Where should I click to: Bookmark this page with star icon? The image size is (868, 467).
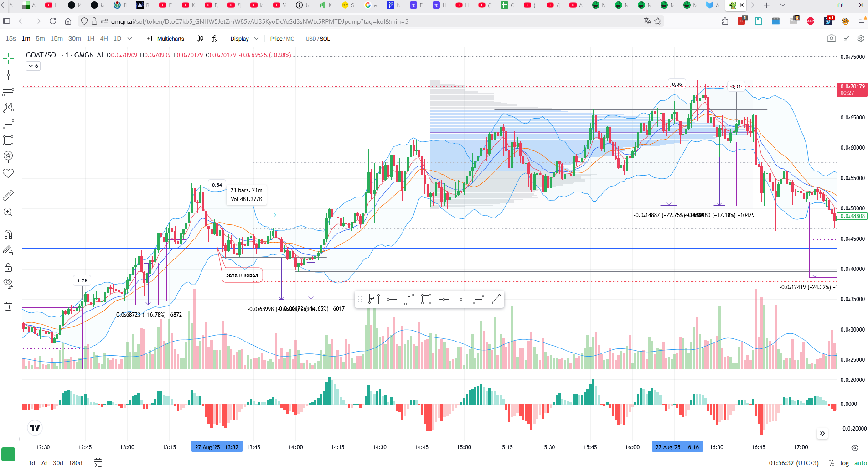coord(658,21)
